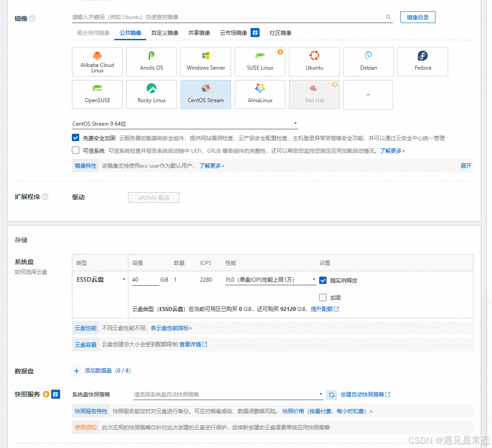The width and height of the screenshot is (492, 448).
Task: Select the Debian image tile
Action: 369,62
